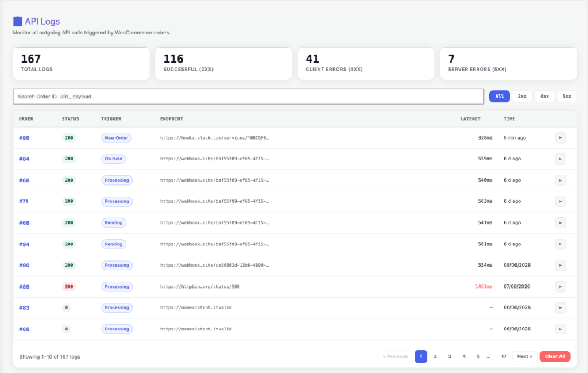This screenshot has width=588, height=373.
Task: Filter logs by 5xx status
Action: pos(567,97)
